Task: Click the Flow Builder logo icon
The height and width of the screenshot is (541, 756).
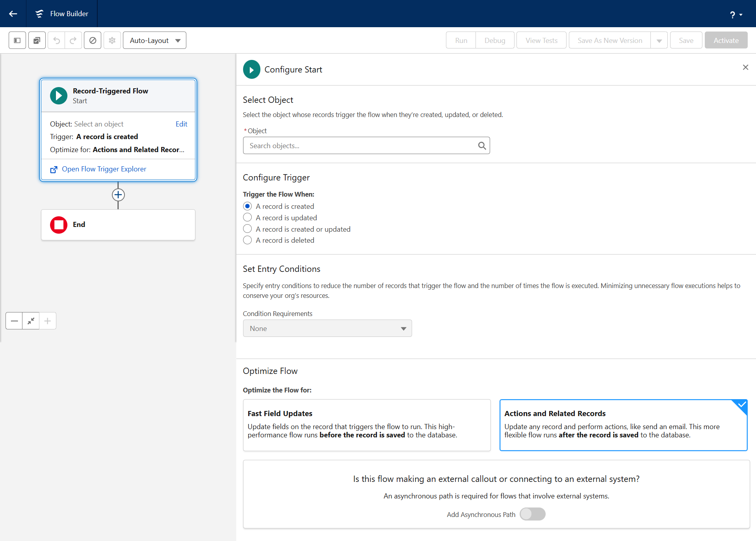Action: [39, 14]
